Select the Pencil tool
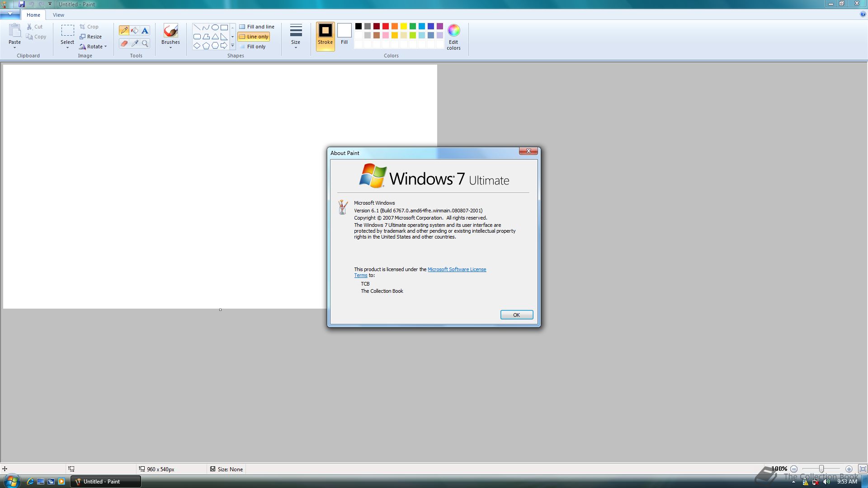 pyautogui.click(x=124, y=30)
